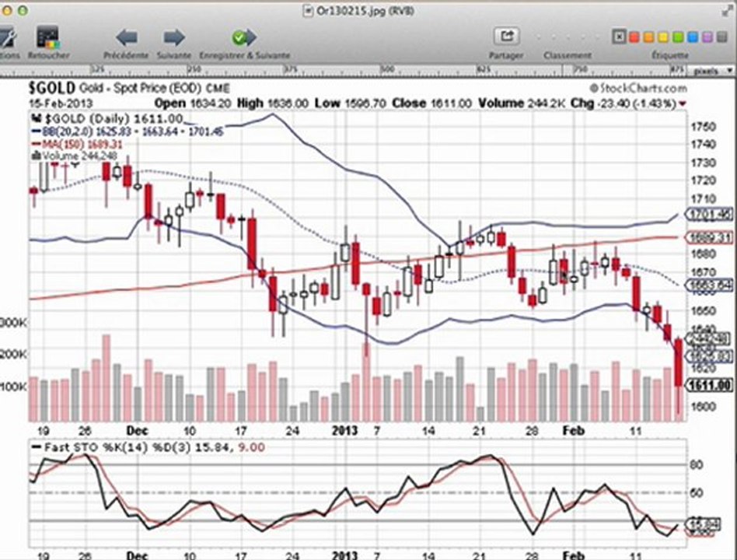This screenshot has height=560, width=737.
Task: Apply the green Étiquette label
Action: [x=678, y=37]
